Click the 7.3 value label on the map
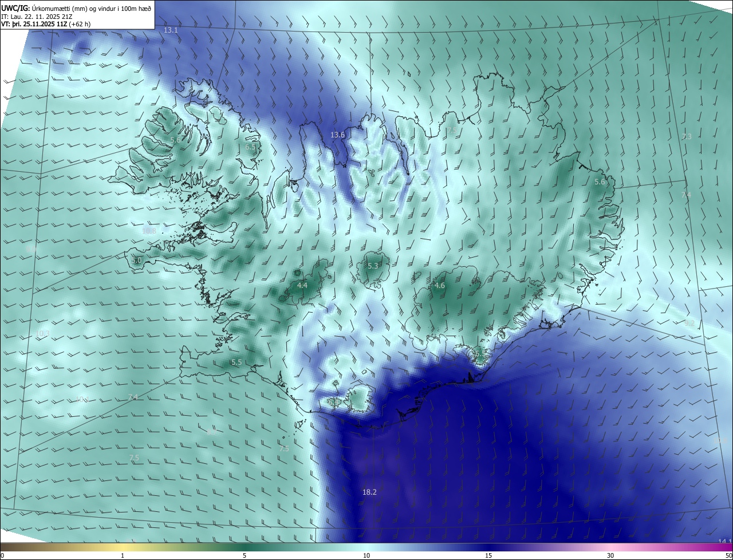 click(x=687, y=136)
